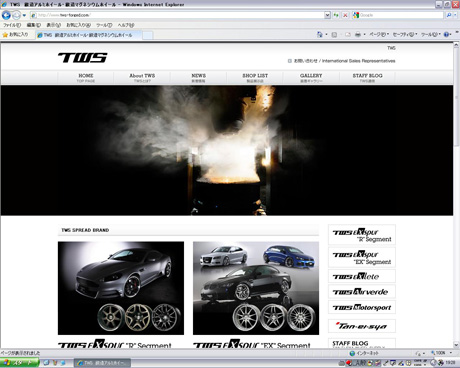Click the search magnifier icon
This screenshot has height=368, width=460.
(449, 15)
